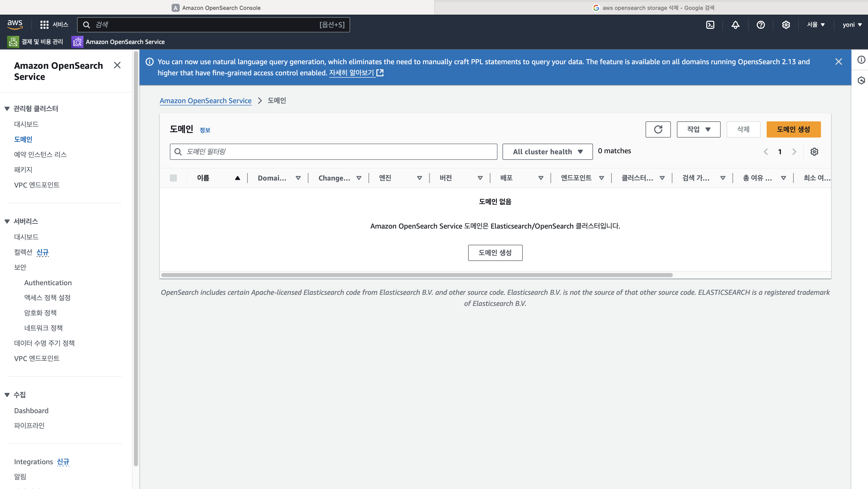Toggle the select-all domains checkbox
Screen dimensions: 868x489
(173, 178)
